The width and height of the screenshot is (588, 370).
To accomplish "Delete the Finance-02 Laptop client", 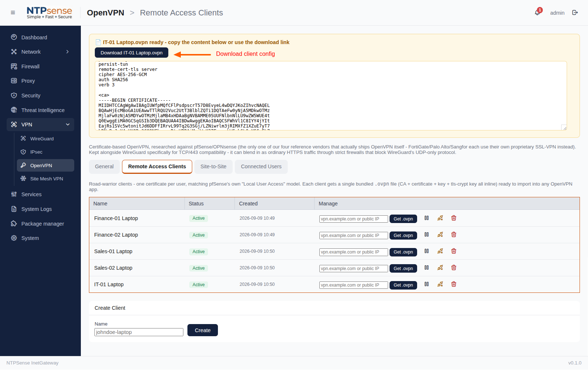I will (x=454, y=234).
